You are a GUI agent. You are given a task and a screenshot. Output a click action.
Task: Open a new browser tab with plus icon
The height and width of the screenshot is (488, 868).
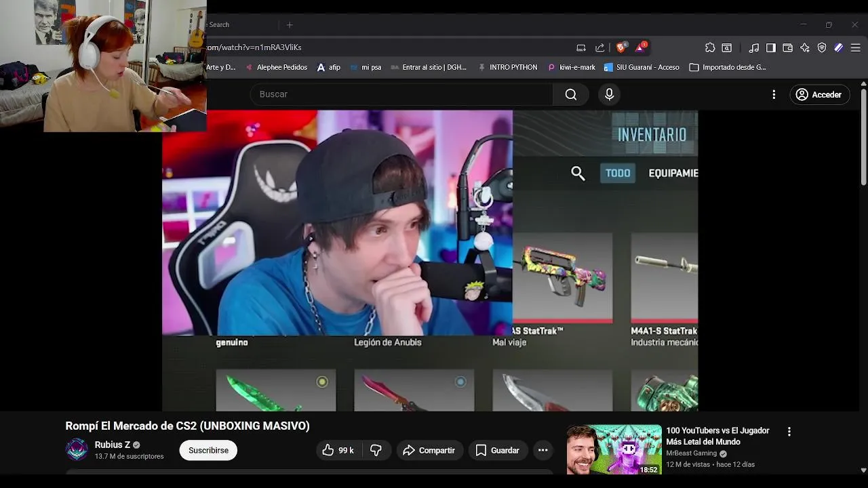(x=290, y=24)
